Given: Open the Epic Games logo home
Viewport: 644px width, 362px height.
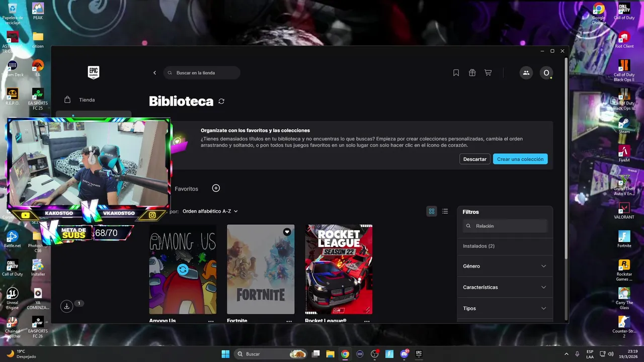Looking at the screenshot, I should [x=94, y=72].
